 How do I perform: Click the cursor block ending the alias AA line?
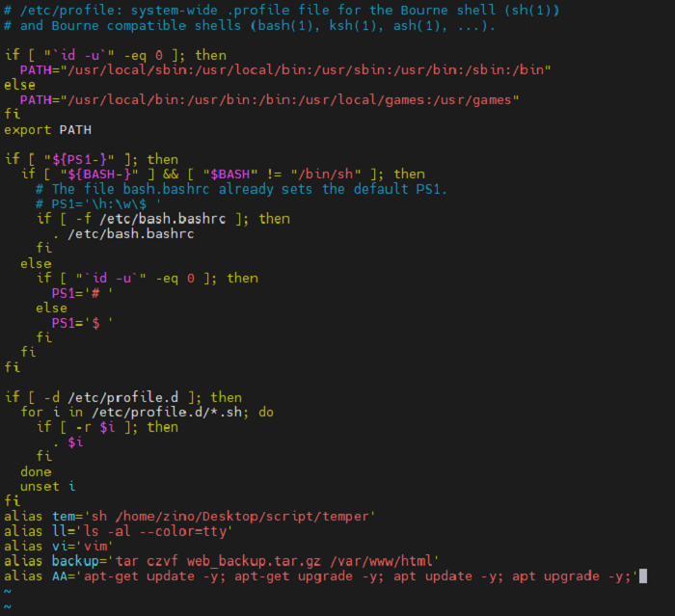[642, 576]
